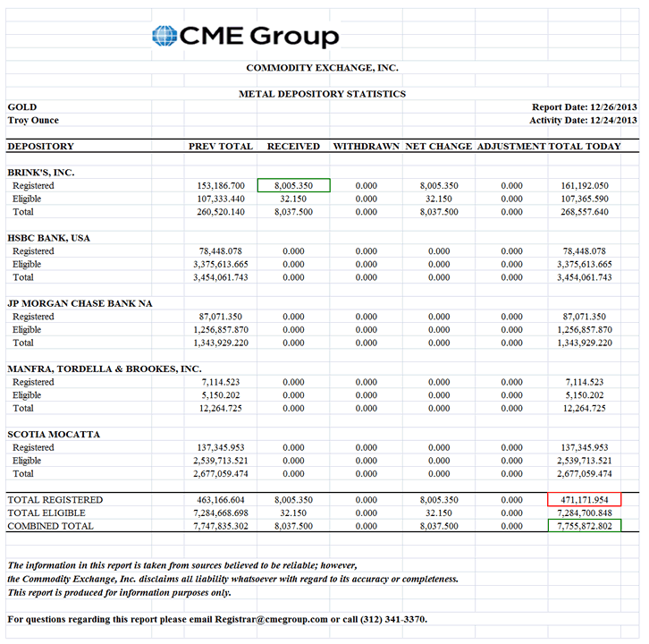Click the CME Group globe logo
649x644 pixels.
coord(164,36)
